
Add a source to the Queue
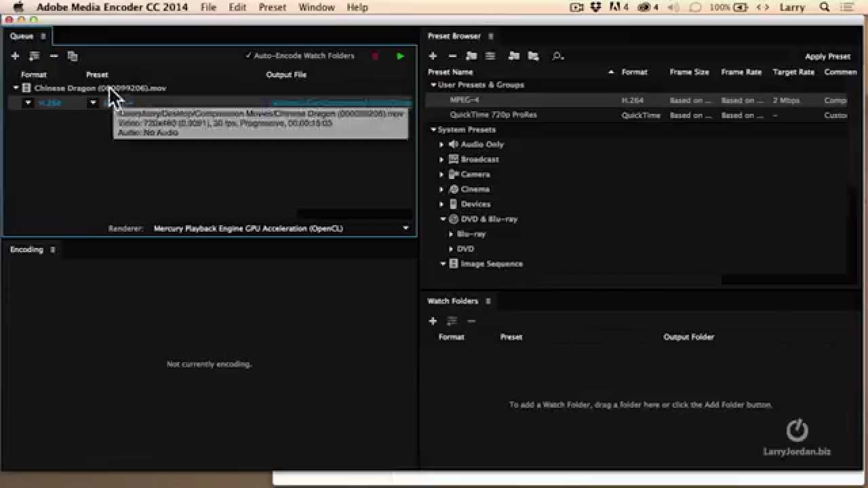click(x=15, y=56)
